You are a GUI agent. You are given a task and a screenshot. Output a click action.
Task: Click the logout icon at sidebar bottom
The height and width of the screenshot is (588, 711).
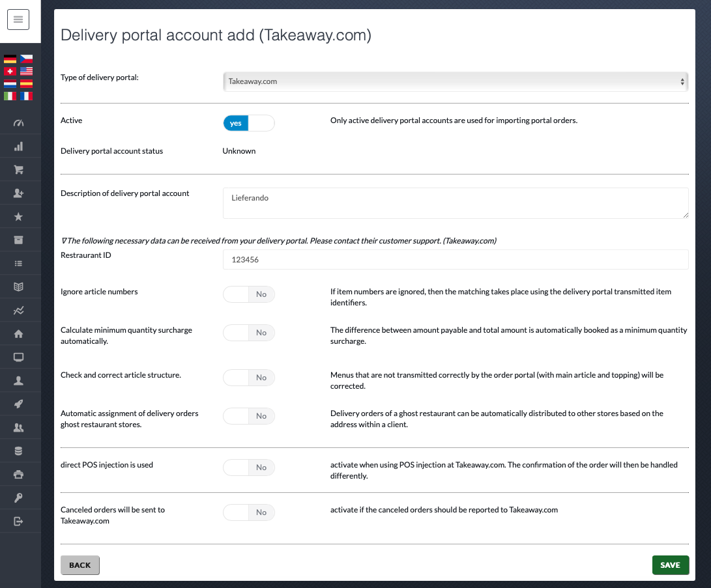click(x=18, y=521)
